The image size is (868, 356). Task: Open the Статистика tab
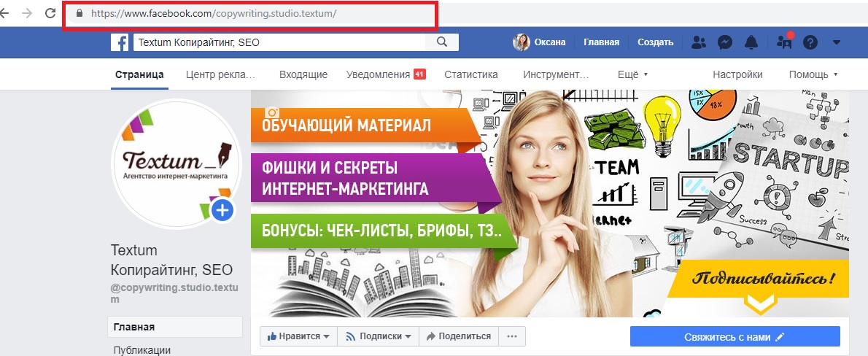[x=471, y=74]
